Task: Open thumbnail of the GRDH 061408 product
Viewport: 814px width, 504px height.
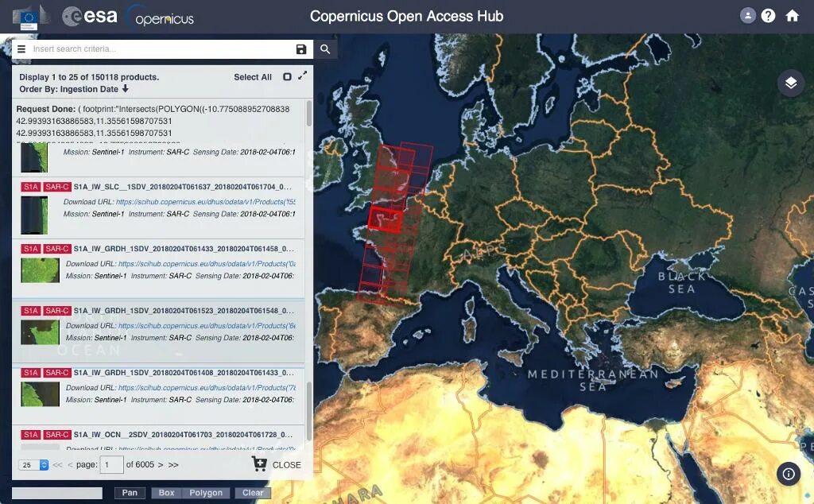Action: 40,394
